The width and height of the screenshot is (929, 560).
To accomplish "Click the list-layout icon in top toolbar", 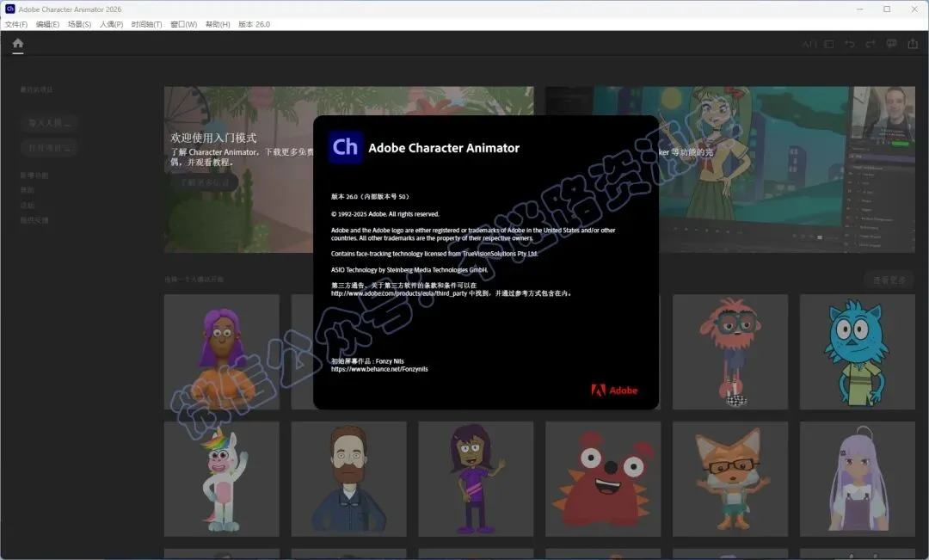I will pos(829,44).
